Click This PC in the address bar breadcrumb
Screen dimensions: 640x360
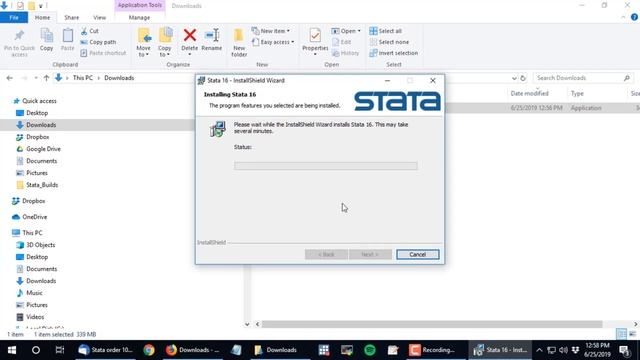tap(83, 78)
